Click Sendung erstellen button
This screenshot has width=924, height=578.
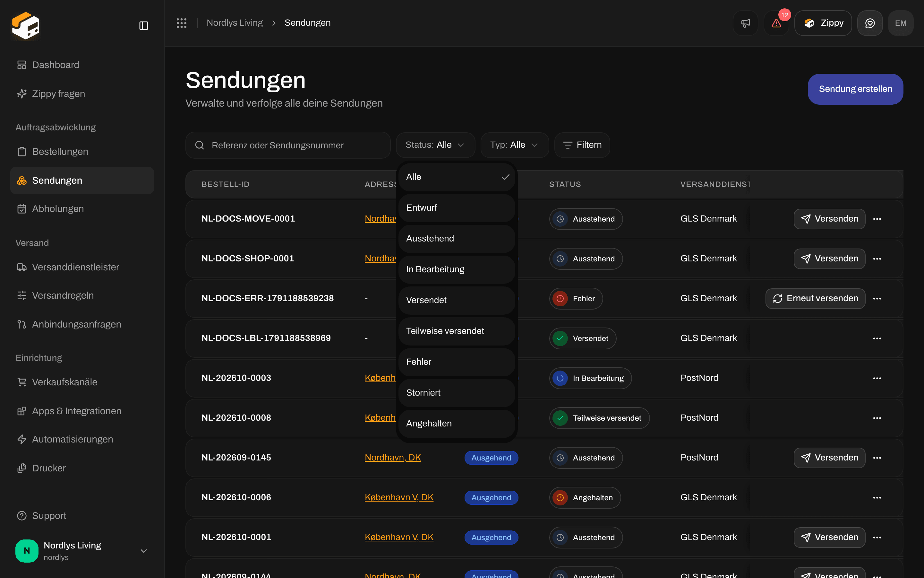tap(855, 89)
